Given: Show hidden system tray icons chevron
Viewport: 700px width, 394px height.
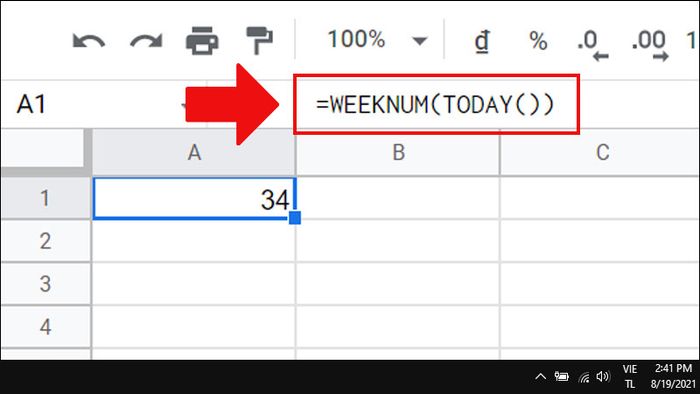Looking at the screenshot, I should (x=540, y=377).
